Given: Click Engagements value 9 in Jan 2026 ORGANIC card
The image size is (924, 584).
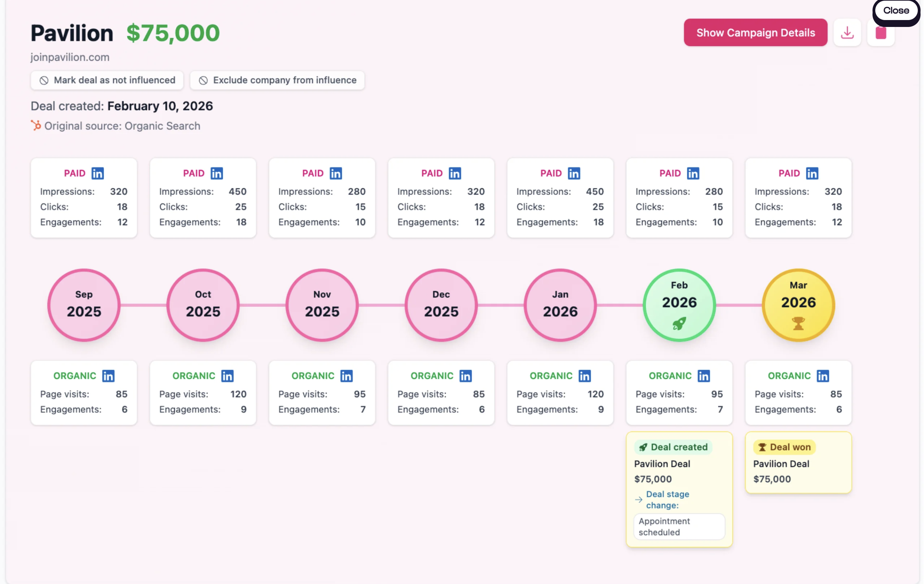Looking at the screenshot, I should (x=601, y=409).
